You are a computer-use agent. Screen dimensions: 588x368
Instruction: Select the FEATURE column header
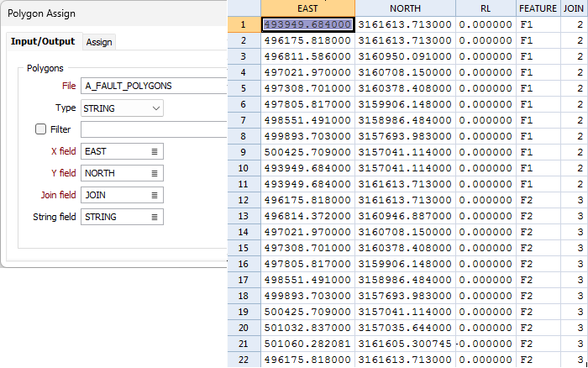pyautogui.click(x=538, y=8)
